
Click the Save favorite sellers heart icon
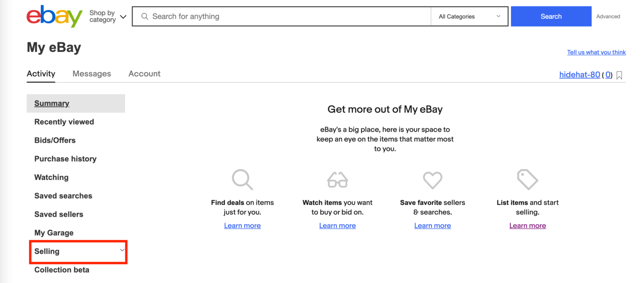pyautogui.click(x=433, y=180)
